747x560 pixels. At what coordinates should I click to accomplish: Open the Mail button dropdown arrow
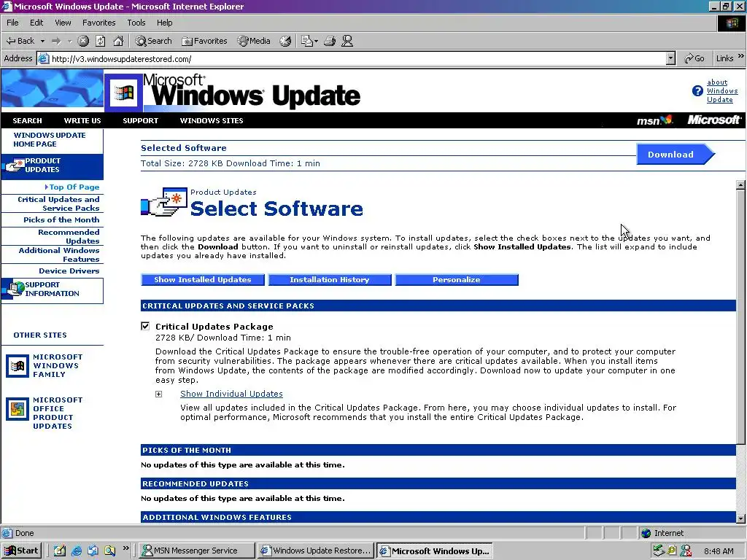[x=316, y=41]
